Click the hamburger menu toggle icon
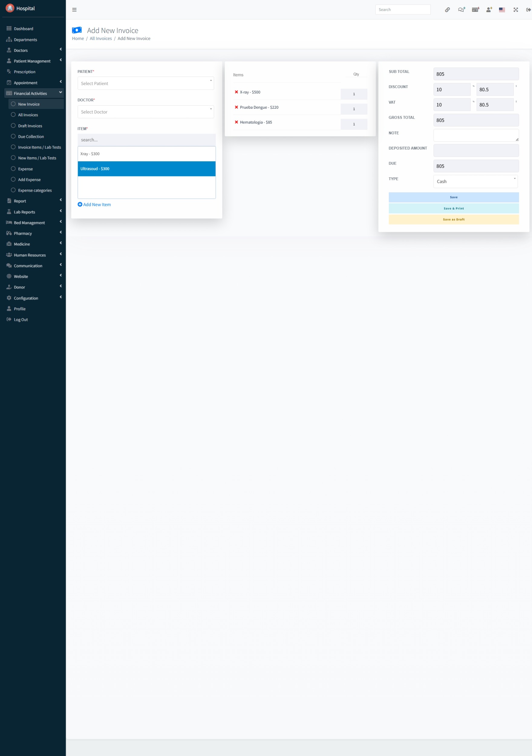 tap(74, 10)
